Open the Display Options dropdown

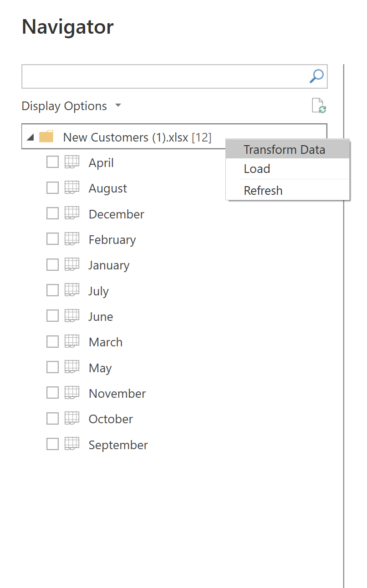point(71,106)
